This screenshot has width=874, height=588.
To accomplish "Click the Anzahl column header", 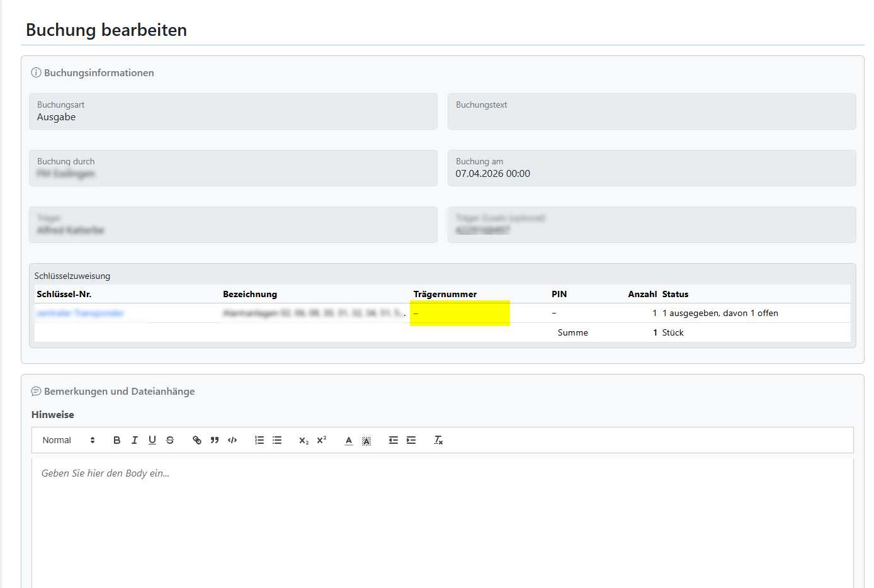I will [x=642, y=294].
